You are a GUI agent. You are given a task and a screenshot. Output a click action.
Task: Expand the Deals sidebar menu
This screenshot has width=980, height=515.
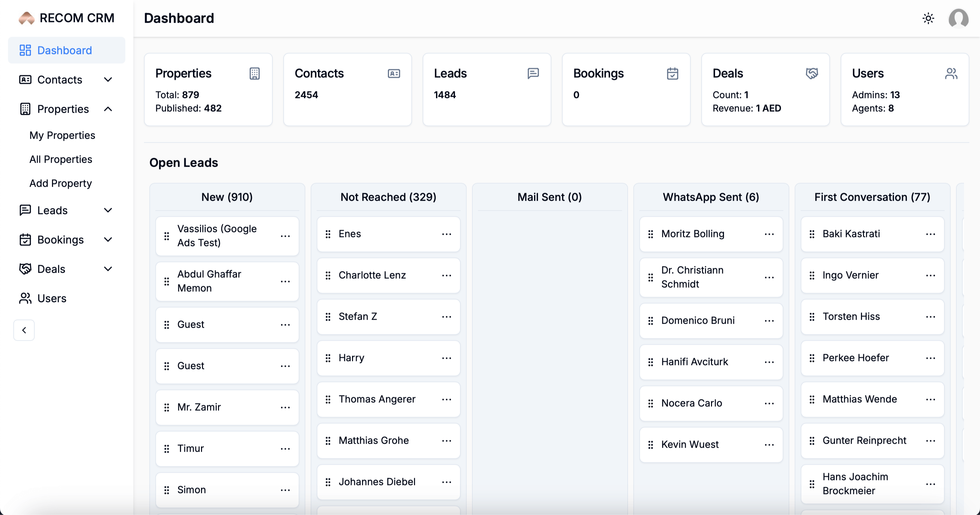click(108, 269)
